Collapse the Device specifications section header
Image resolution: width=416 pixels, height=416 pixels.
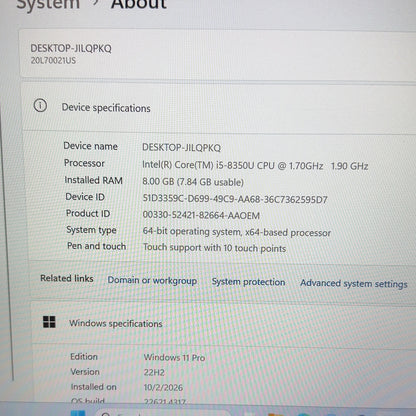219,107
